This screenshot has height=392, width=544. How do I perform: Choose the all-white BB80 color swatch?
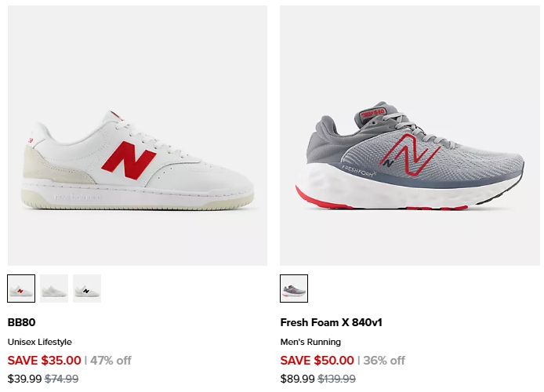54,289
